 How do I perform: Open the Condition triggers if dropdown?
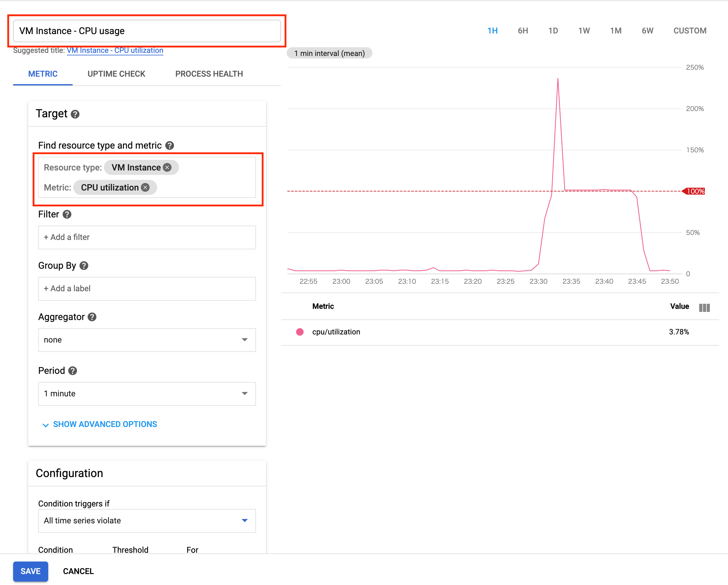pos(147,521)
